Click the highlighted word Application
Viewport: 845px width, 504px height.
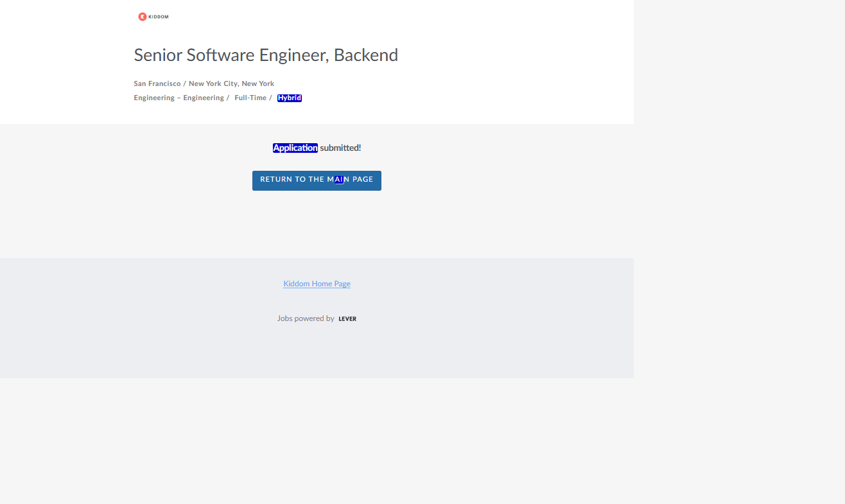[x=295, y=148]
